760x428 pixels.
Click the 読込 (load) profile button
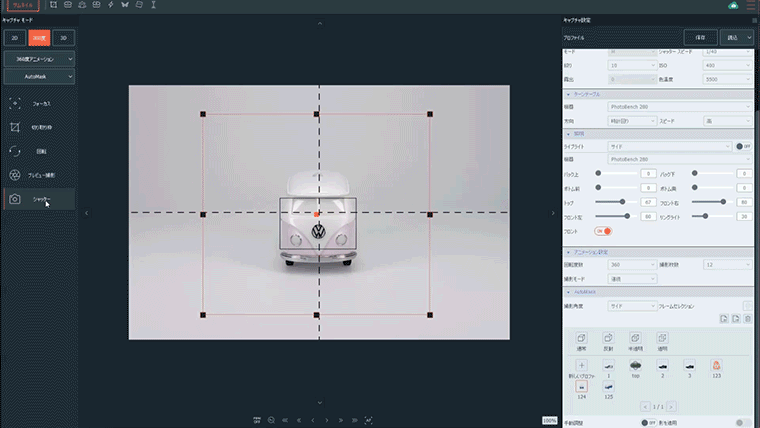pyautogui.click(x=736, y=37)
